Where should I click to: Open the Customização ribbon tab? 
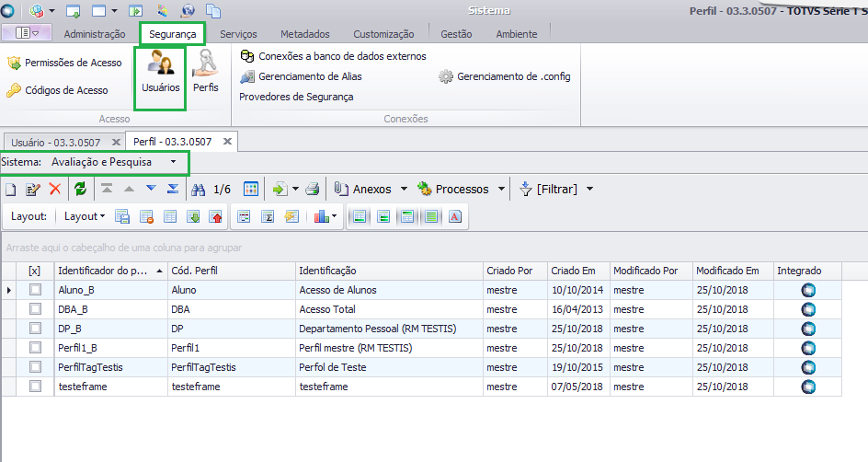coord(383,34)
